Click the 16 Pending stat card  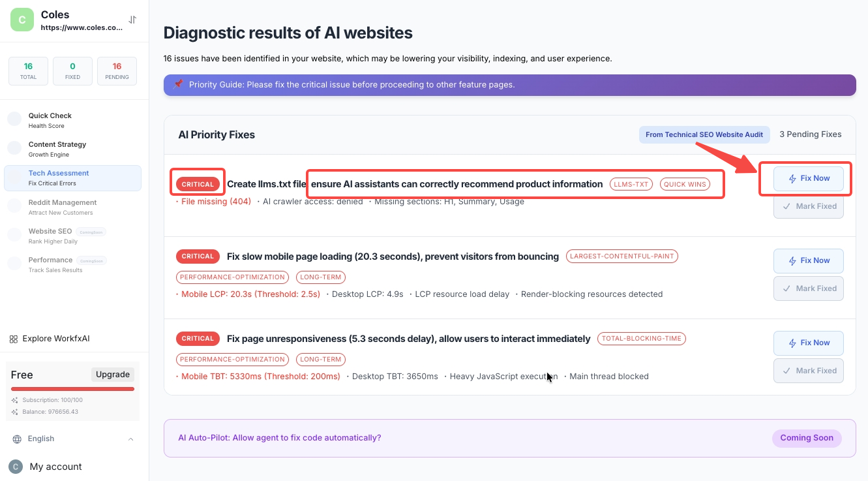click(x=117, y=71)
